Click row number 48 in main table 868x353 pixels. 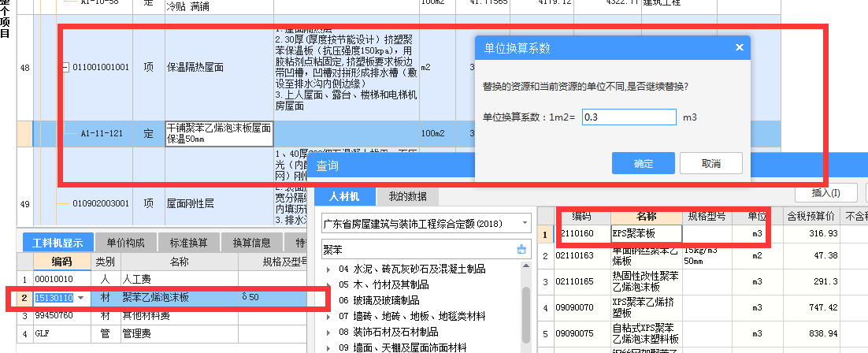point(25,68)
